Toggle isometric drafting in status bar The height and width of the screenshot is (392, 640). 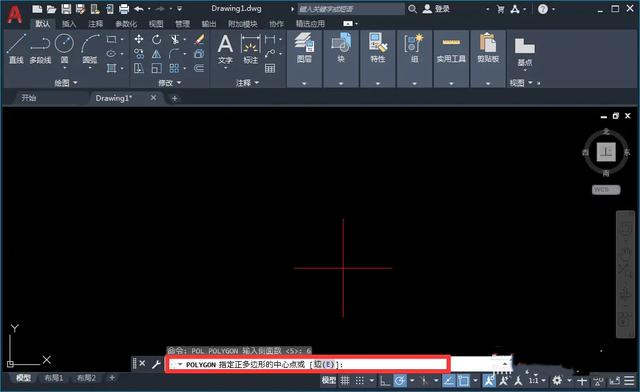tap(424, 381)
